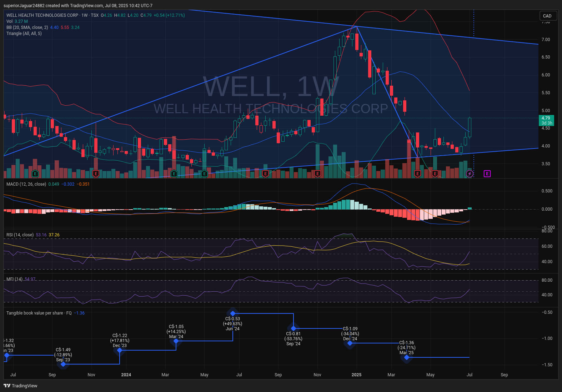The image size is (562, 392).
Task: Click the RSI (14, close) legend
Action: tap(20, 235)
